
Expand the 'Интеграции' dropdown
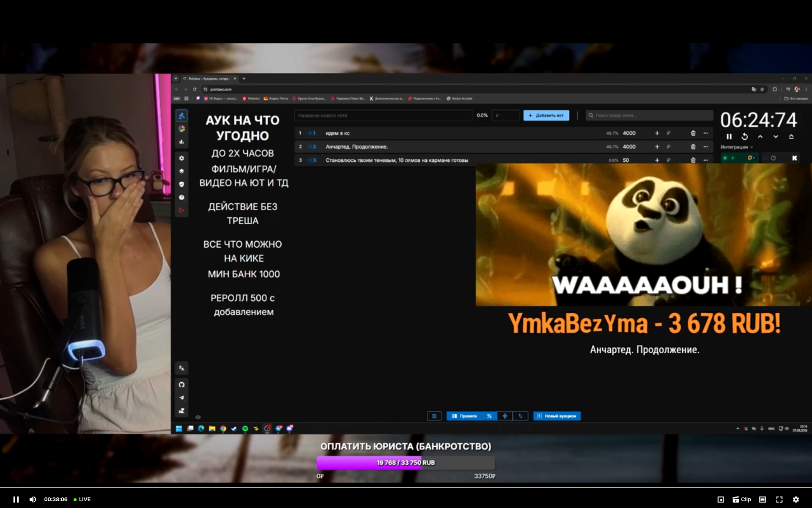pos(737,147)
